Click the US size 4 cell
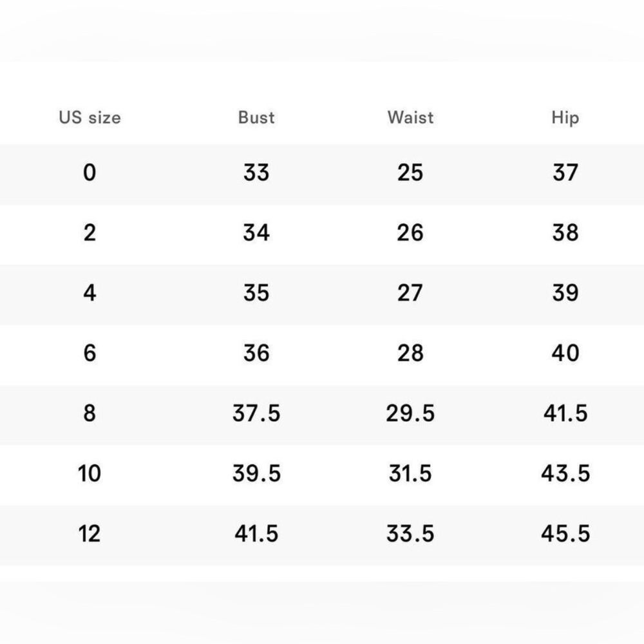The image size is (644, 644). click(x=90, y=293)
